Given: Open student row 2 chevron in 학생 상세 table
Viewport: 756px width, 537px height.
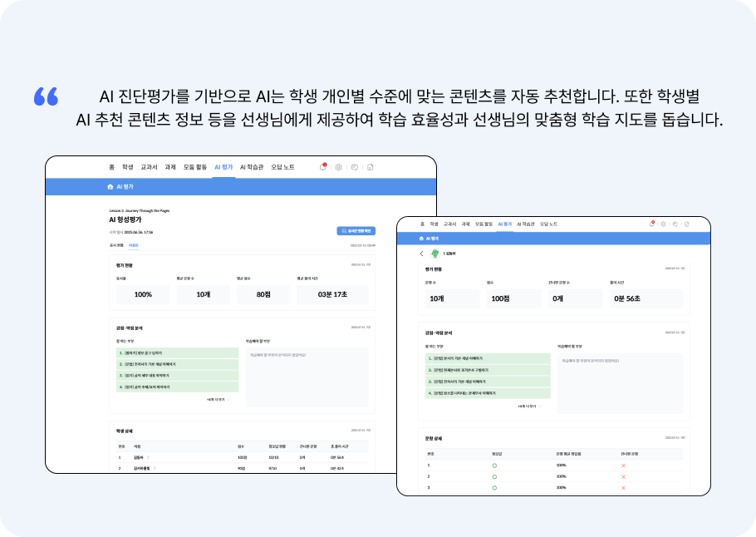Looking at the screenshot, I should [x=155, y=468].
